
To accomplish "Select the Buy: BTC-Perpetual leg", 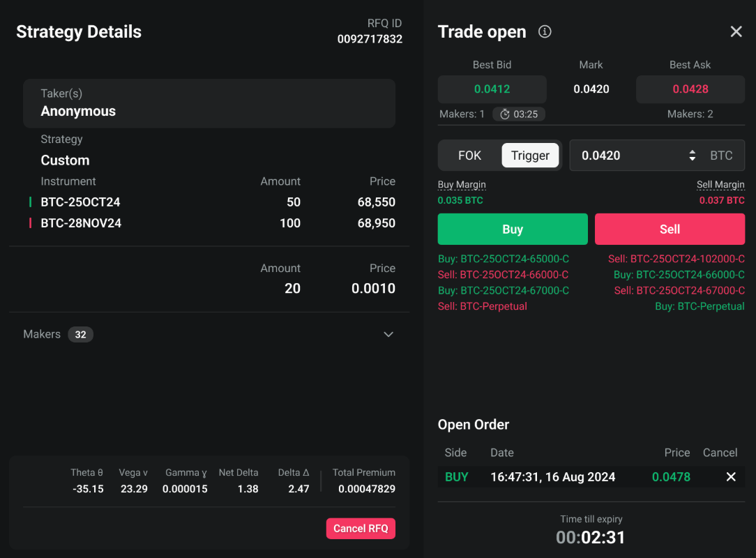I will click(x=700, y=306).
